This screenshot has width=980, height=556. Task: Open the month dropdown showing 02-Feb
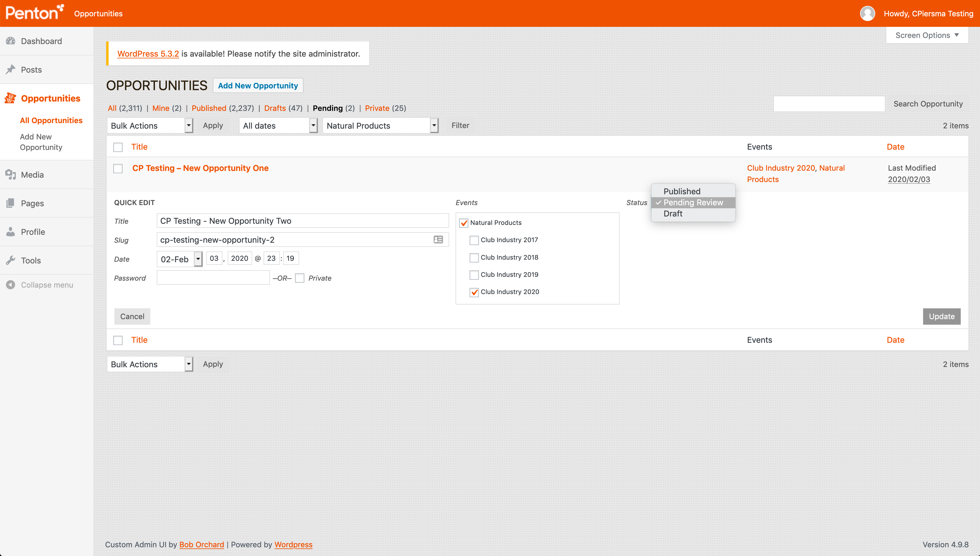[179, 259]
